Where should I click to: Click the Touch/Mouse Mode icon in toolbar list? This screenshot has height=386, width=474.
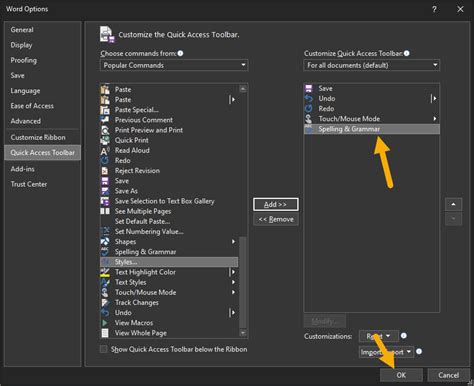coord(309,119)
